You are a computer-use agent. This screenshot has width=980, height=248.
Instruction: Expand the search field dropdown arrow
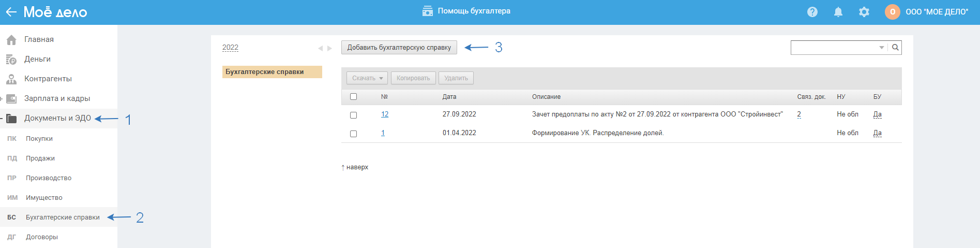coord(882,48)
